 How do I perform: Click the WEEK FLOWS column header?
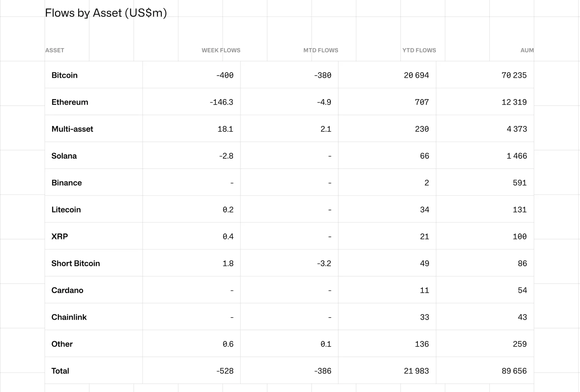click(221, 50)
